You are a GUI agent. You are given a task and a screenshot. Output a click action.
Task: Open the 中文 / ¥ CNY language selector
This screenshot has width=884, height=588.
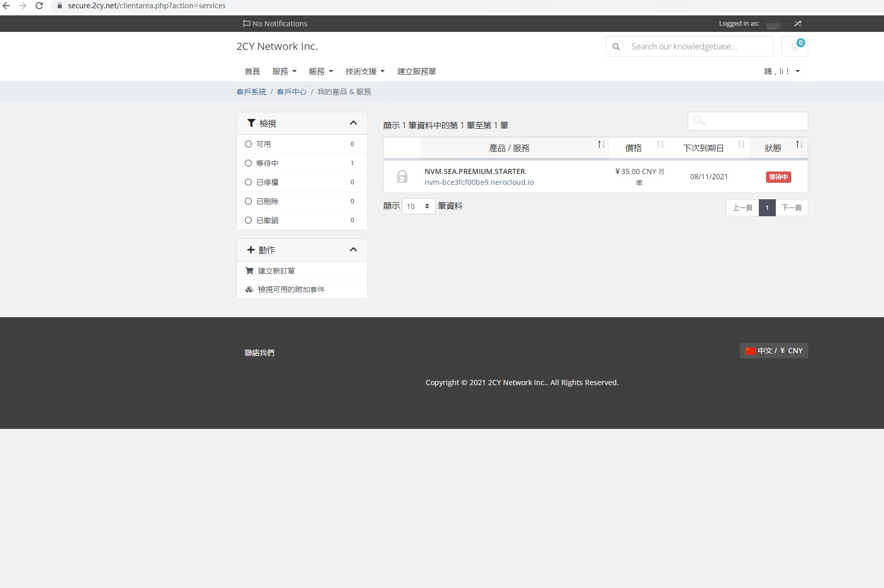pos(773,350)
